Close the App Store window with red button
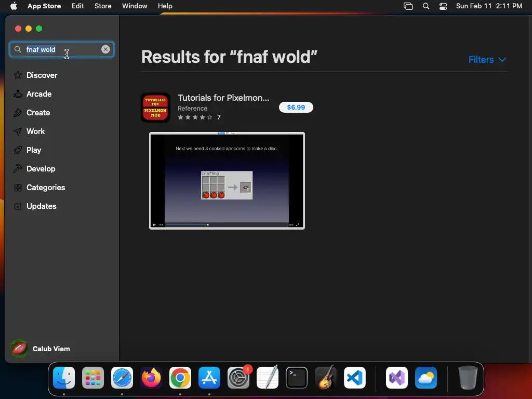The height and width of the screenshot is (399, 532). tap(18, 29)
